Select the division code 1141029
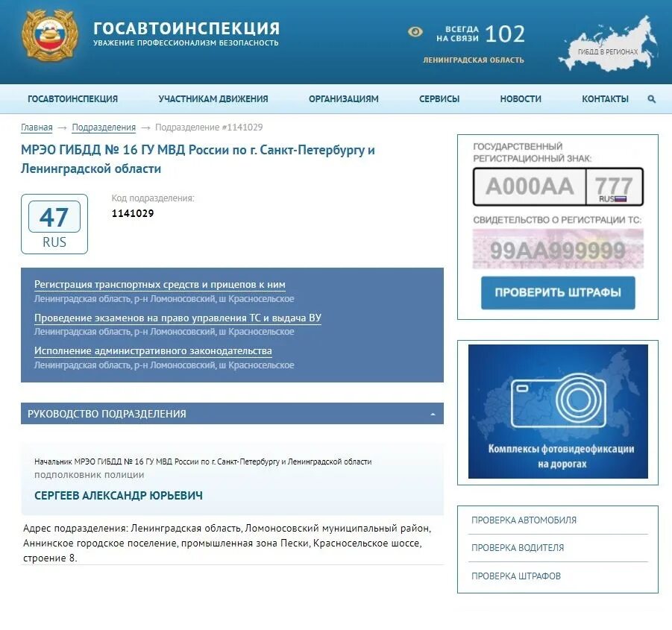Screen dimensions: 672x630 133,213
